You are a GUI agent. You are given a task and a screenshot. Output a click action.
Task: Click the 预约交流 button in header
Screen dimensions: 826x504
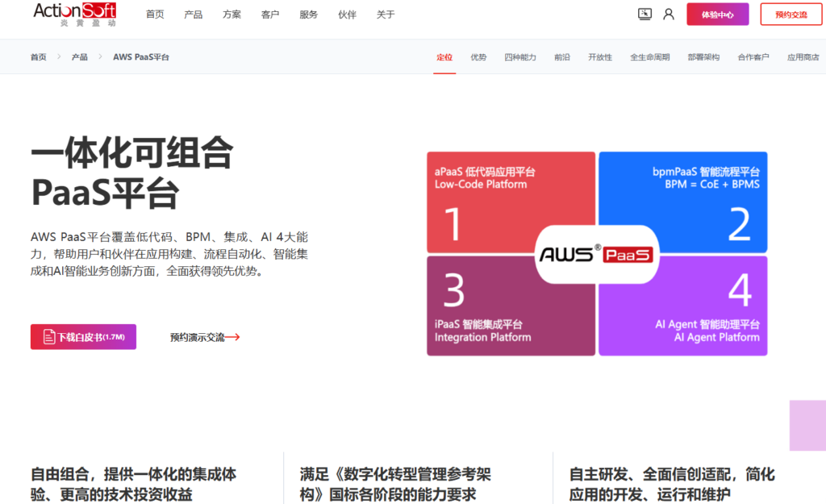791,14
